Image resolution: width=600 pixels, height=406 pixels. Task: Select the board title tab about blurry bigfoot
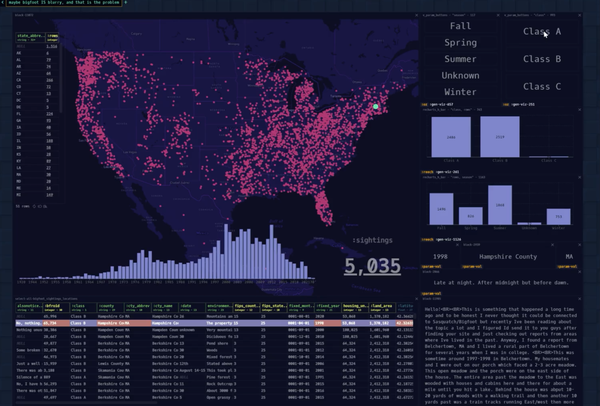[x=64, y=3]
